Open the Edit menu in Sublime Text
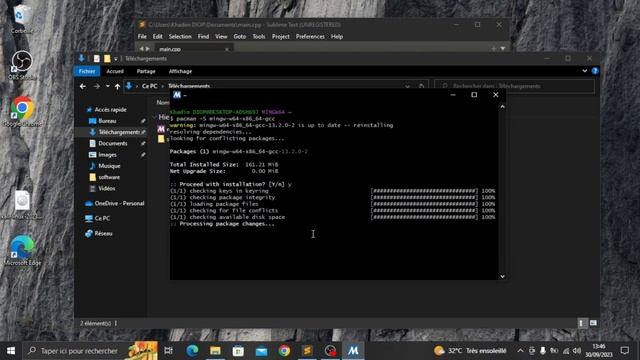The image size is (640, 360). (x=158, y=37)
